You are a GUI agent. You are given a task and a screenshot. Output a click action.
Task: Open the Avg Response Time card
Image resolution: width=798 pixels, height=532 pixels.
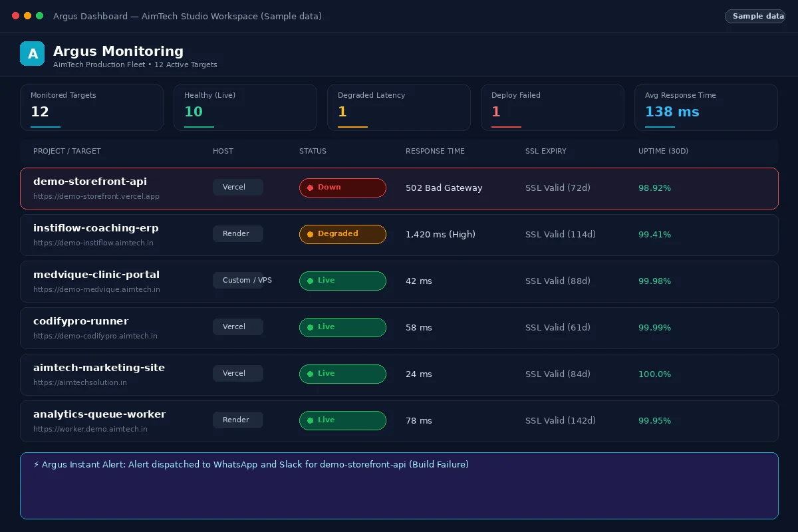click(x=706, y=107)
